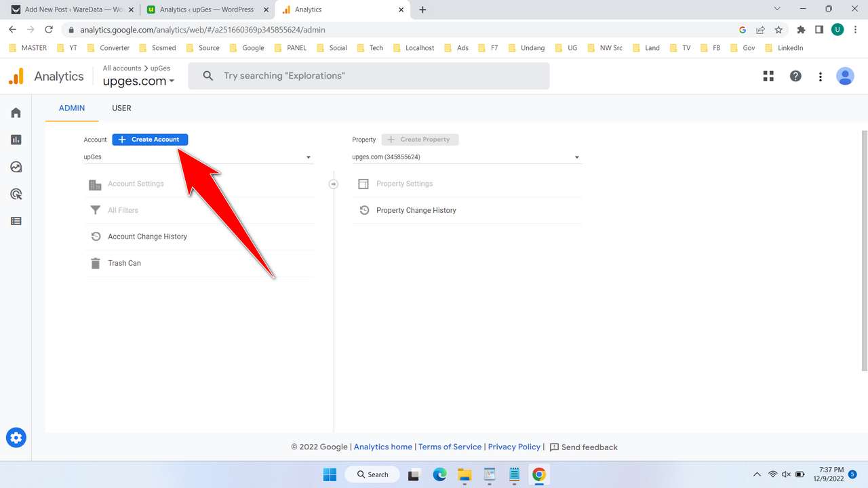The image size is (868, 488).
Task: Open Admin via the gear icon
Action: coord(16,437)
